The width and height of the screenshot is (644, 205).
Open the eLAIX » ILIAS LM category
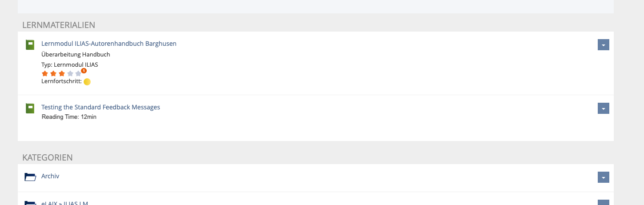pos(64,203)
